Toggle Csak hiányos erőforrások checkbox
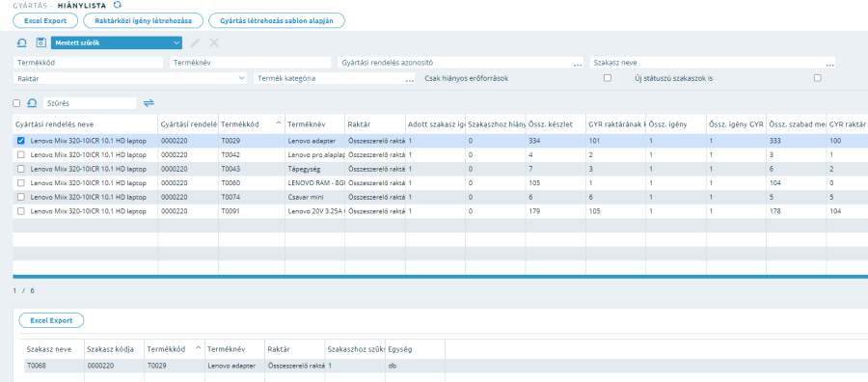The height and width of the screenshot is (382, 868). 608,78
